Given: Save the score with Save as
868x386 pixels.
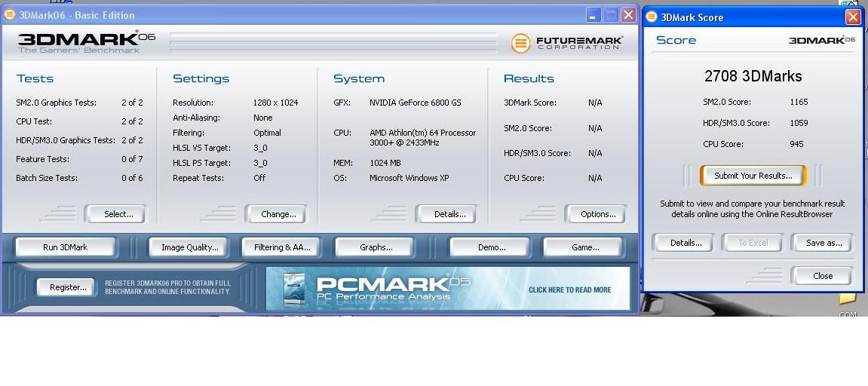Looking at the screenshot, I should (822, 243).
